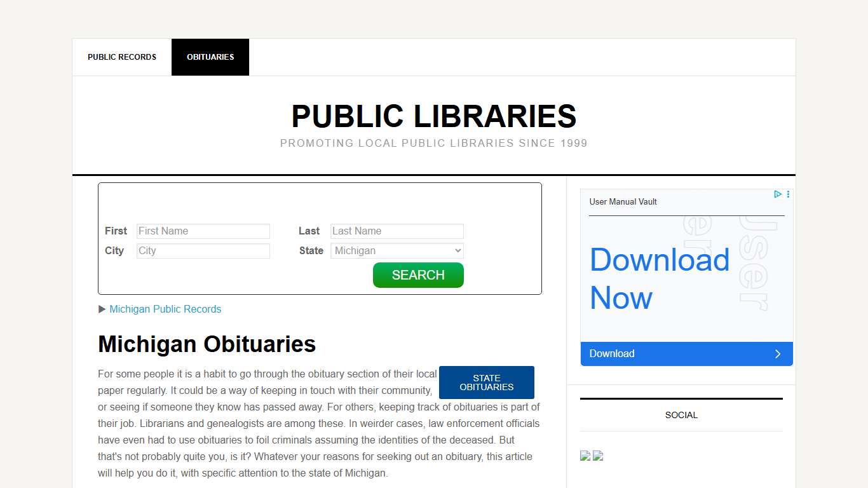Expand the triangle beside Michigan Public Records
Image resolution: width=868 pixels, height=488 pixels.
click(102, 309)
